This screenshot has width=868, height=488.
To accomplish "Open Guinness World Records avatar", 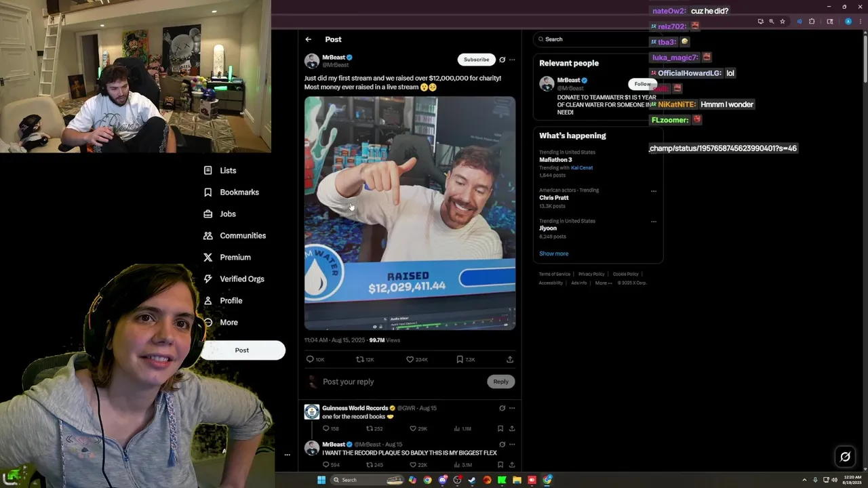I will 312,412.
